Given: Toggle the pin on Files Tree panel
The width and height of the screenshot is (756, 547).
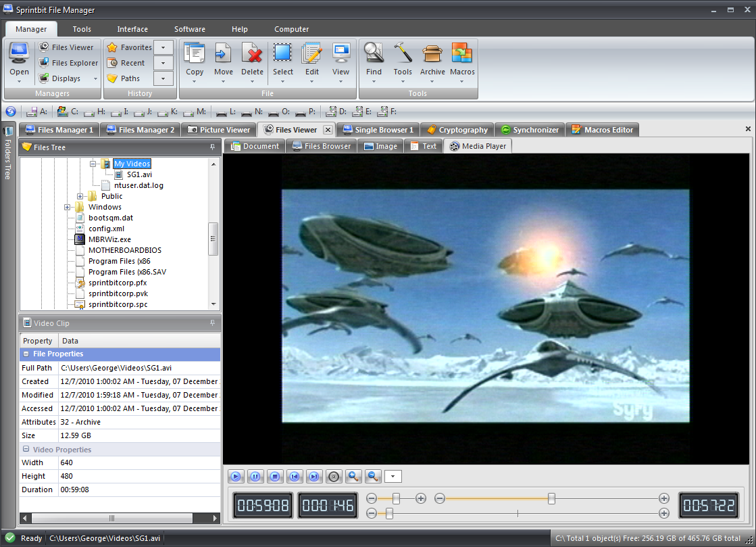Looking at the screenshot, I should click(x=213, y=147).
